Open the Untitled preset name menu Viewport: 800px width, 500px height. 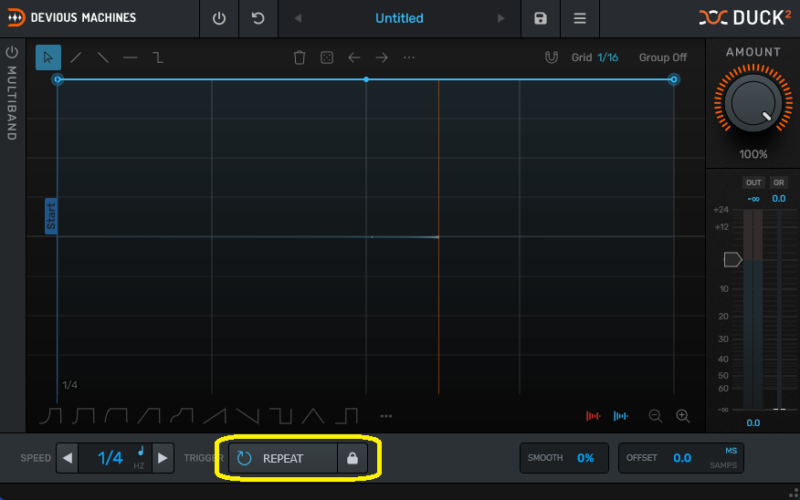tap(399, 19)
